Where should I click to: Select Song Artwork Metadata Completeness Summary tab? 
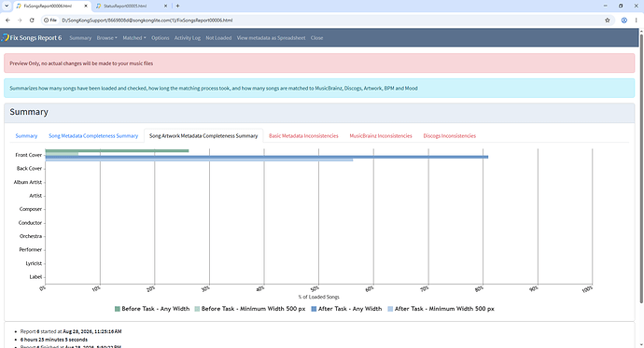(203, 136)
